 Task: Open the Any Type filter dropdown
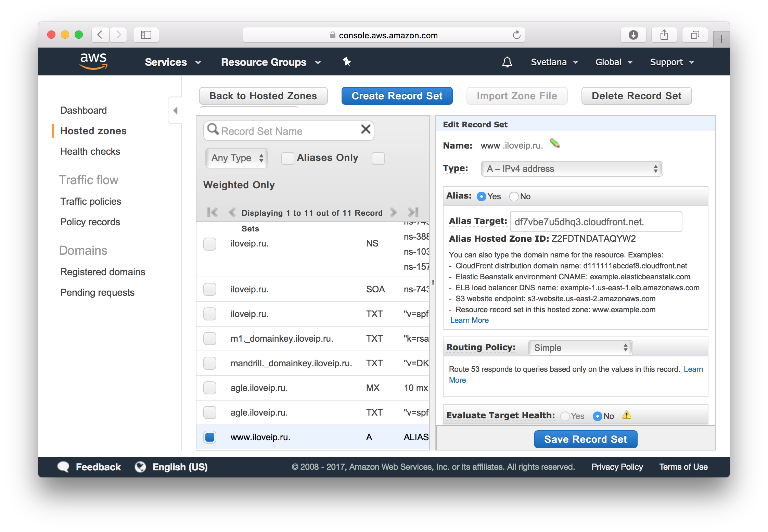[x=236, y=158]
